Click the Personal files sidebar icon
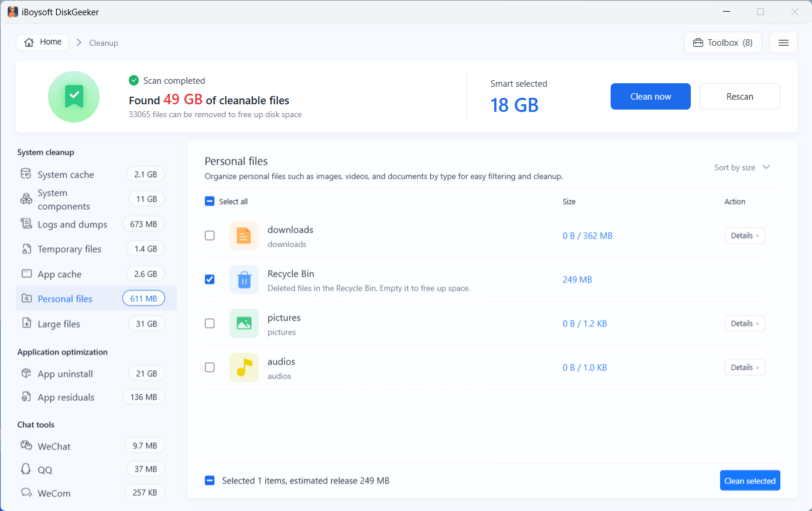Screen dimensions: 812x511 click(26, 299)
